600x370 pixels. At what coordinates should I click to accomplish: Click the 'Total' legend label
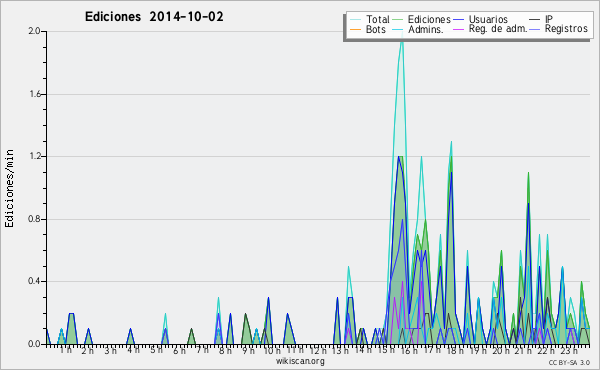click(x=377, y=19)
